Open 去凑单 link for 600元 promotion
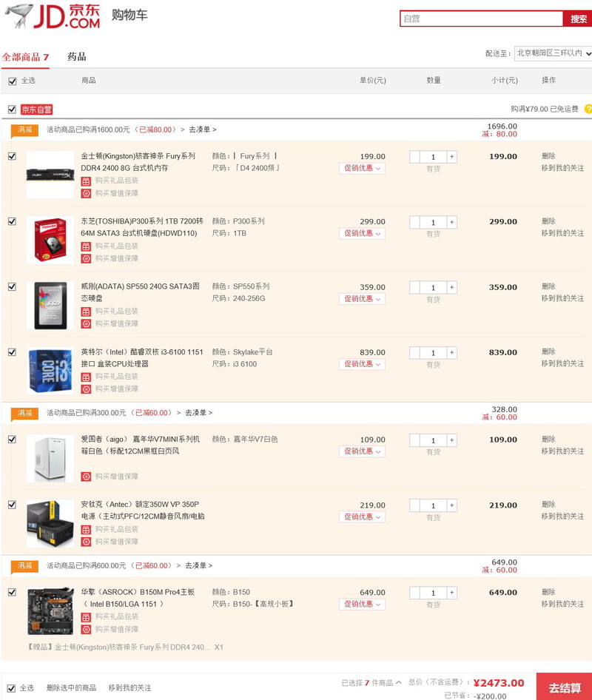 (198, 565)
